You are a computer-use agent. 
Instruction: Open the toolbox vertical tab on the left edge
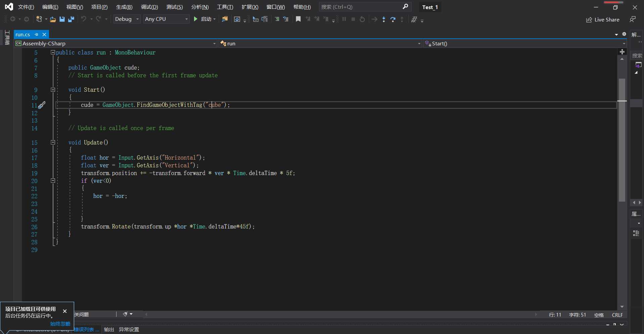(7, 38)
